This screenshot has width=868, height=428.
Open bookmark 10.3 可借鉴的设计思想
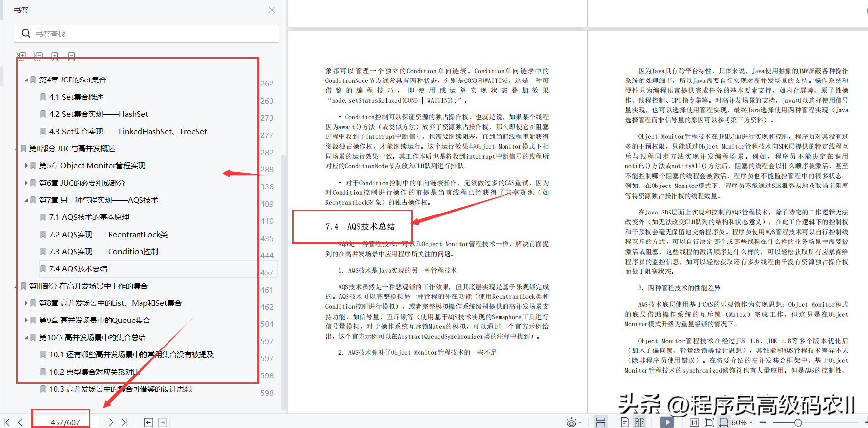pos(120,389)
